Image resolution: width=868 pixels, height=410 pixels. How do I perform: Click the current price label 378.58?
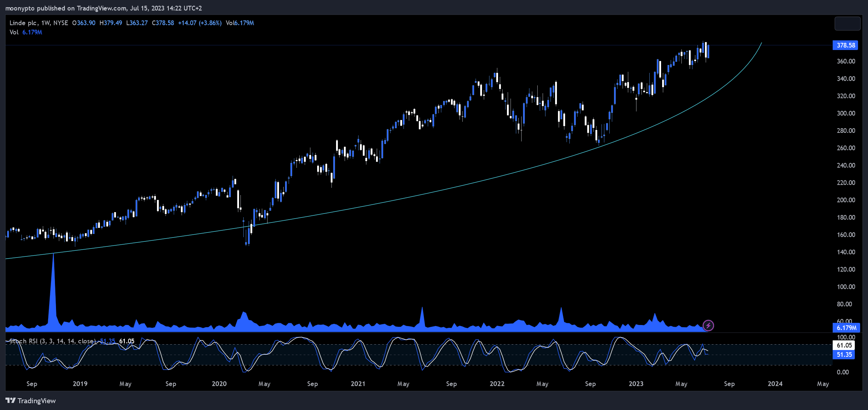(845, 45)
